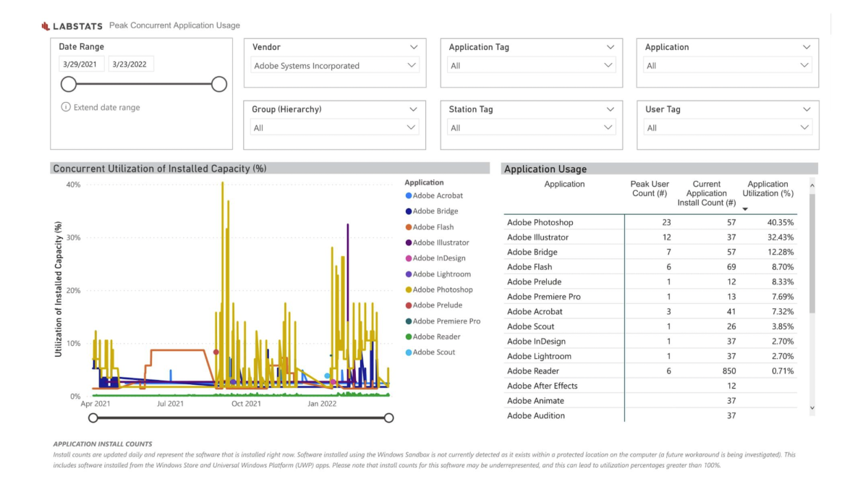The width and height of the screenshot is (868, 487).
Task: Click the table scrollbar down arrow
Action: [x=812, y=409]
